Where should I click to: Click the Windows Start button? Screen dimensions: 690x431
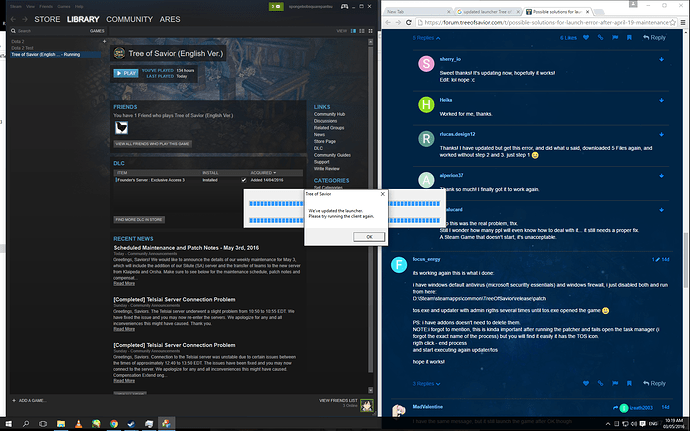8,423
